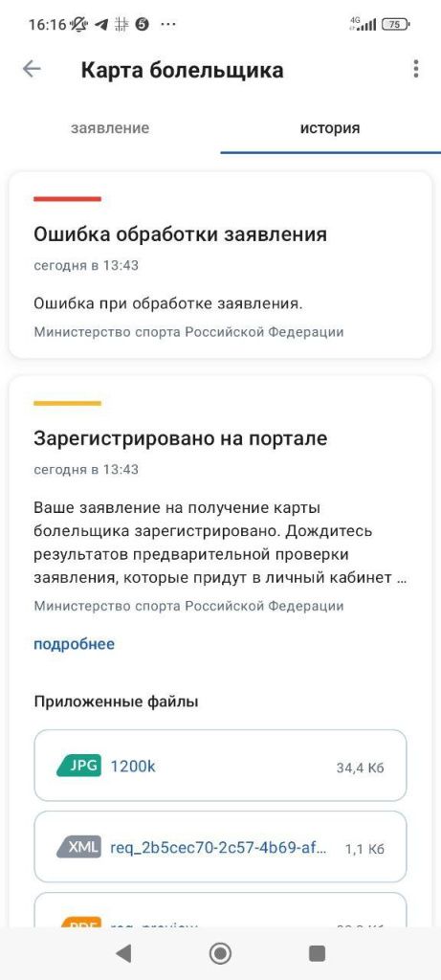This screenshot has width=441, height=980.
Task: Tap the Android recent apps square button
Action: click(x=318, y=953)
